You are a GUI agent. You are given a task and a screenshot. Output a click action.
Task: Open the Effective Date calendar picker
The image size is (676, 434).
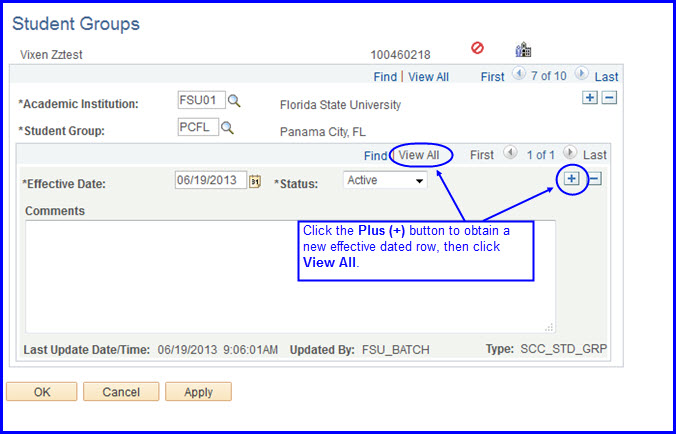(x=255, y=181)
